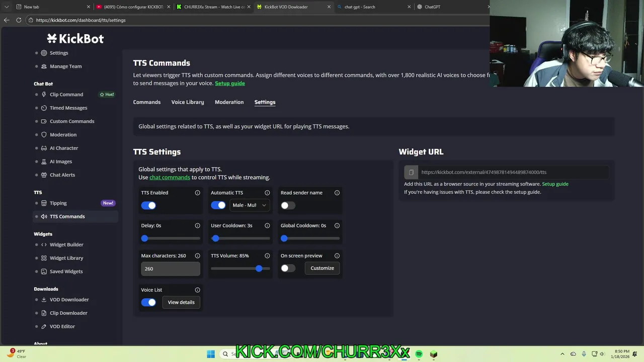Show info for Voice List
The image size is (644, 362).
pos(197,290)
